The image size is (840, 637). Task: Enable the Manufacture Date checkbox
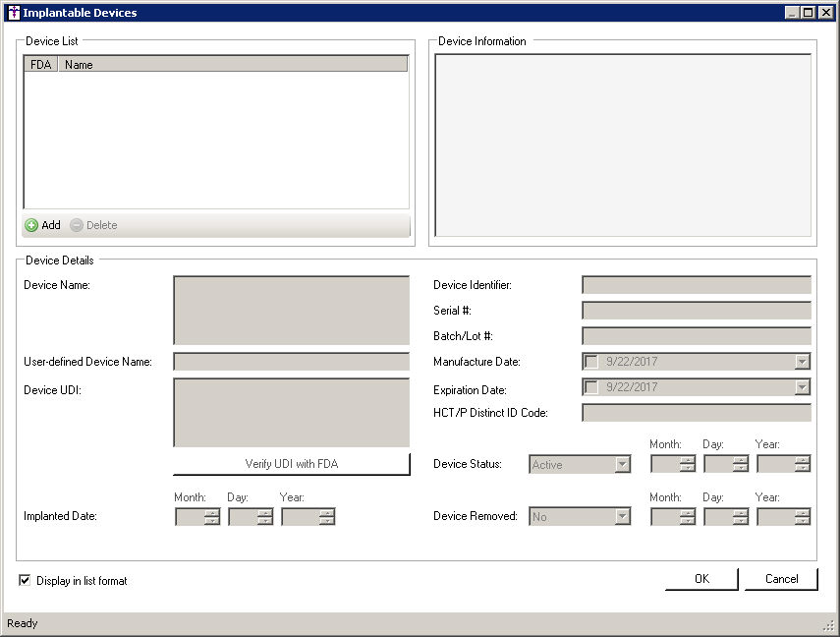click(x=591, y=361)
